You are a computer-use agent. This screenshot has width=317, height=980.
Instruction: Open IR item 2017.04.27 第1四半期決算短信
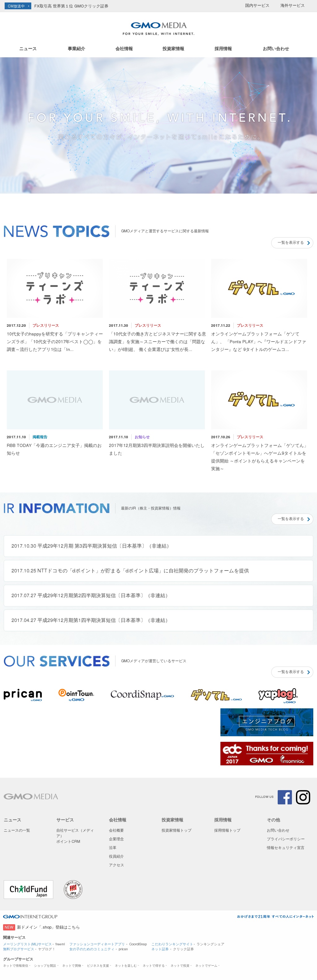[x=158, y=620]
